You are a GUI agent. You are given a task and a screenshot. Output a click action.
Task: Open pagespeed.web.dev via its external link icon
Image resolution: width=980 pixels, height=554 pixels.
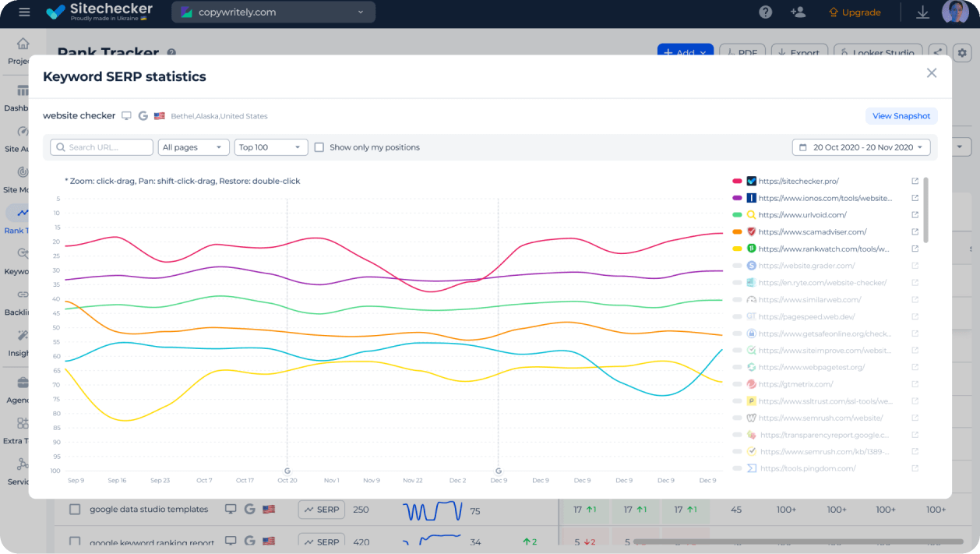pos(915,316)
